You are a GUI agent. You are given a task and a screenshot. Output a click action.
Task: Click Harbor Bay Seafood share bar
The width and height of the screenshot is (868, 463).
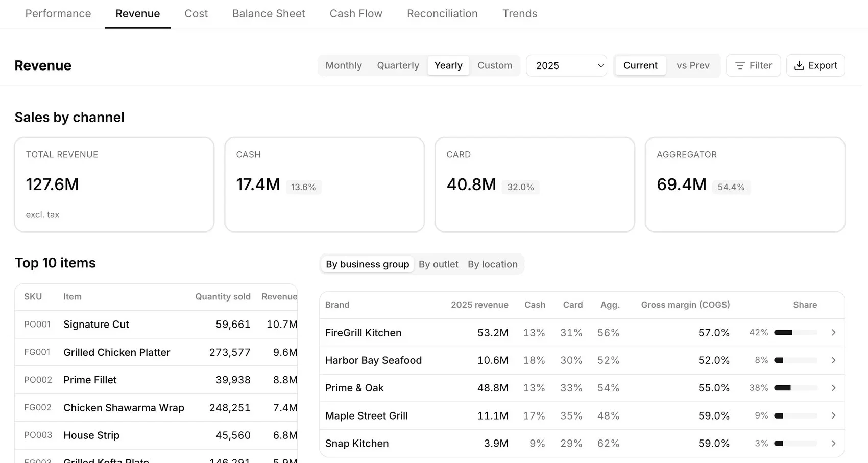pos(795,360)
